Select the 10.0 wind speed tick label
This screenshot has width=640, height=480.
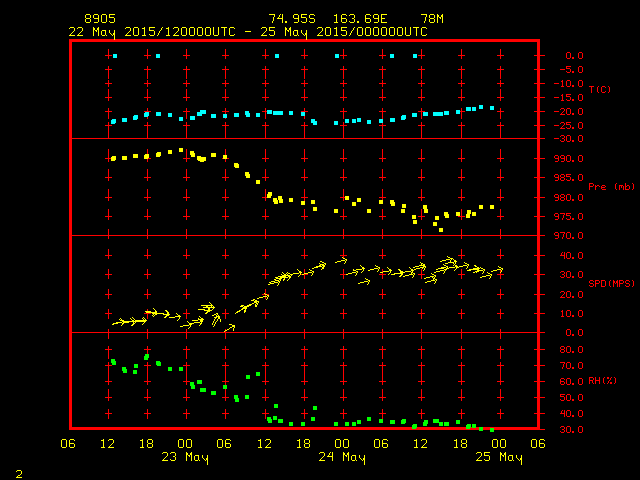(x=571, y=314)
